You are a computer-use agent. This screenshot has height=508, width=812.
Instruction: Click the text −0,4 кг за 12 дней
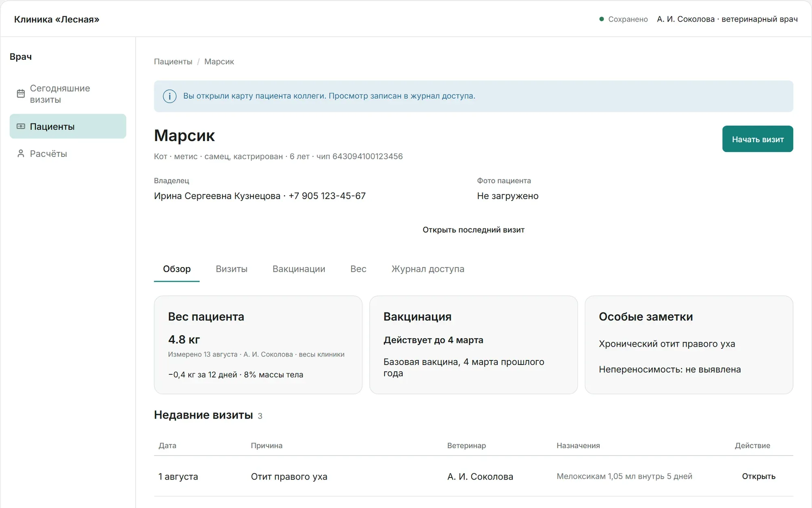coord(203,375)
